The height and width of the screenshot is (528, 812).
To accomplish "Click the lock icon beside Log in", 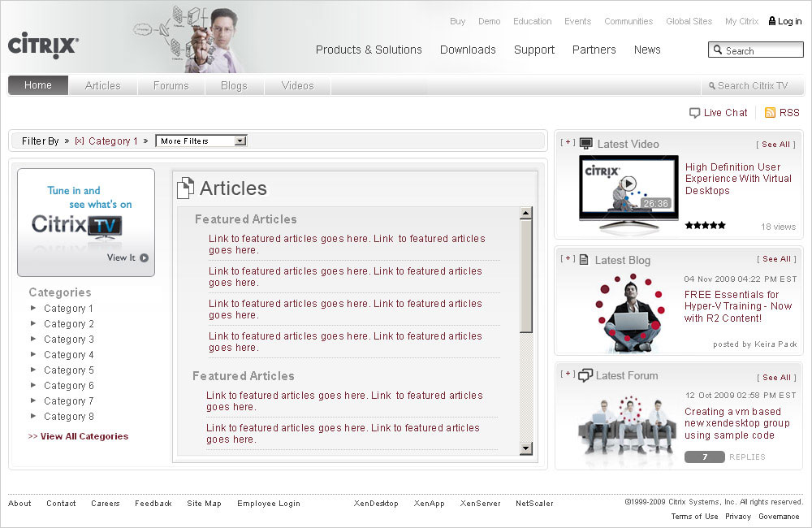I will click(772, 21).
